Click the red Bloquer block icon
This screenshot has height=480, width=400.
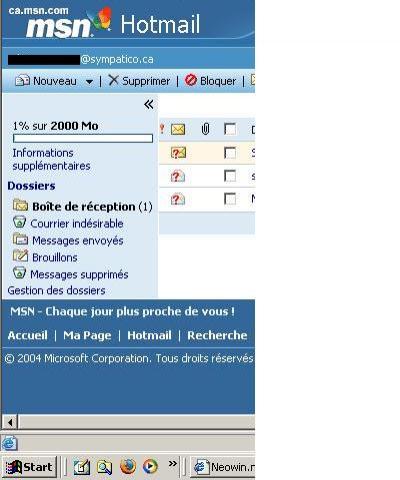191,80
